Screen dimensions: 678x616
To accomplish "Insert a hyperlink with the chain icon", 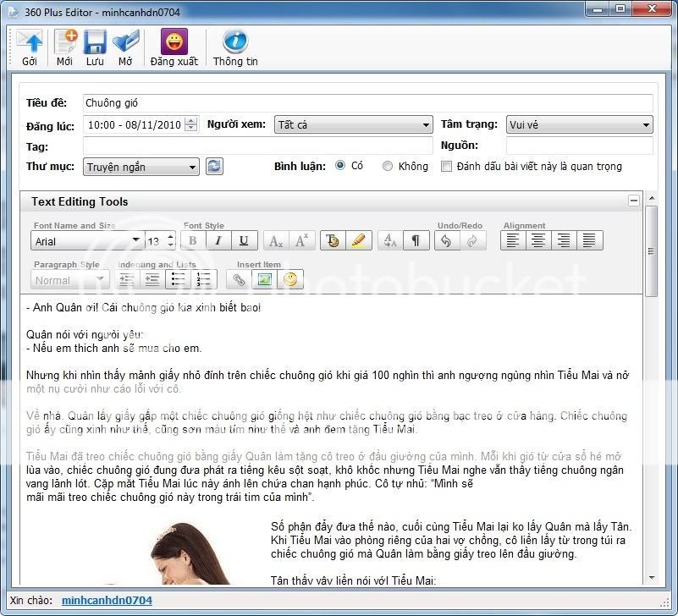I will 238,279.
